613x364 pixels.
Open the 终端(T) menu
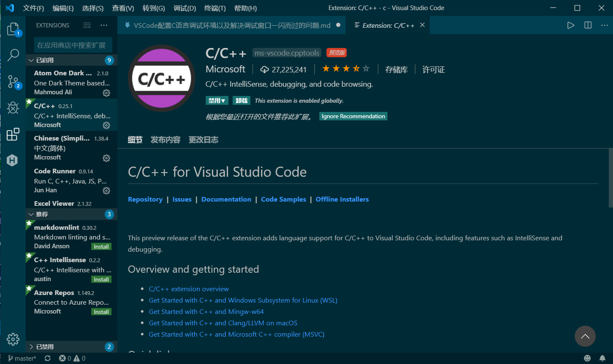click(x=215, y=8)
